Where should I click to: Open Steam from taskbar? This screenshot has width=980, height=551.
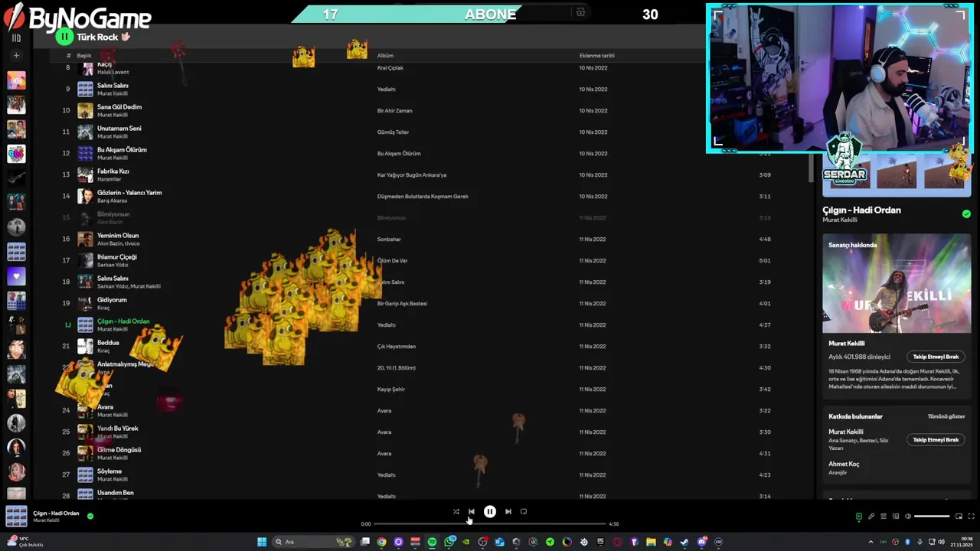684,542
